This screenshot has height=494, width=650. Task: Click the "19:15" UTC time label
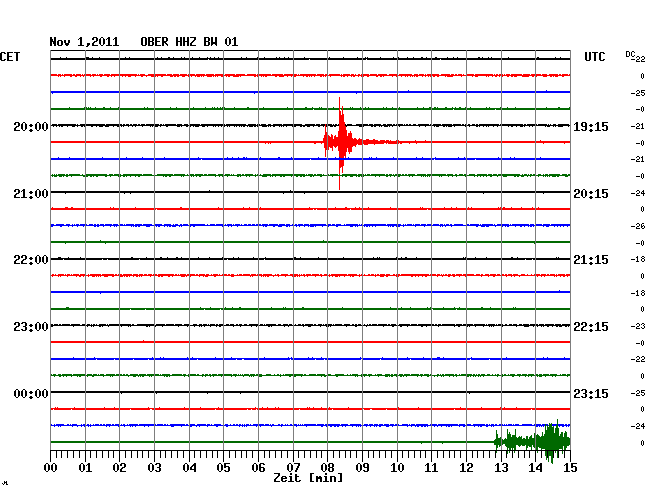(591, 126)
